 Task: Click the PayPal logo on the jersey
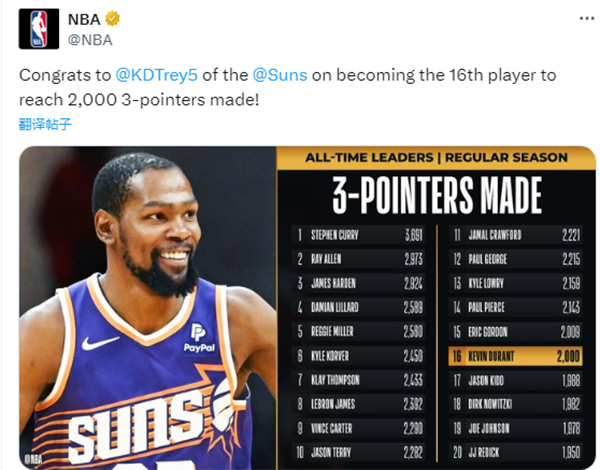pyautogui.click(x=199, y=337)
